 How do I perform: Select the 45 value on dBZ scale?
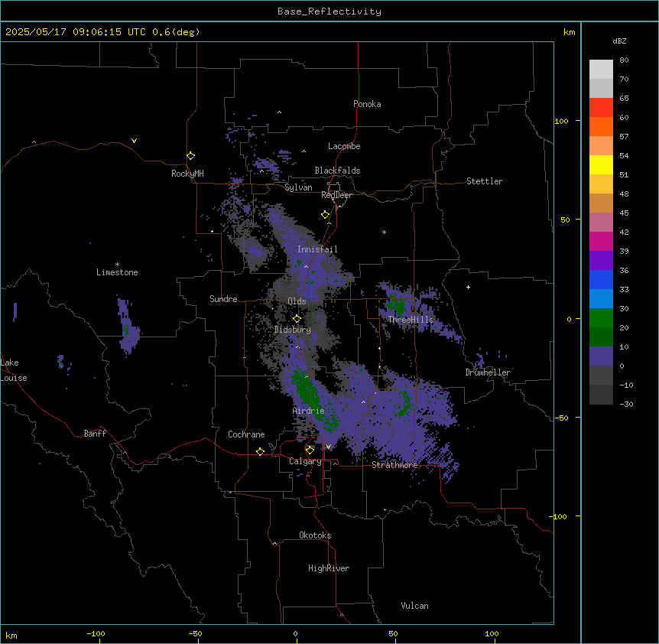tap(624, 213)
